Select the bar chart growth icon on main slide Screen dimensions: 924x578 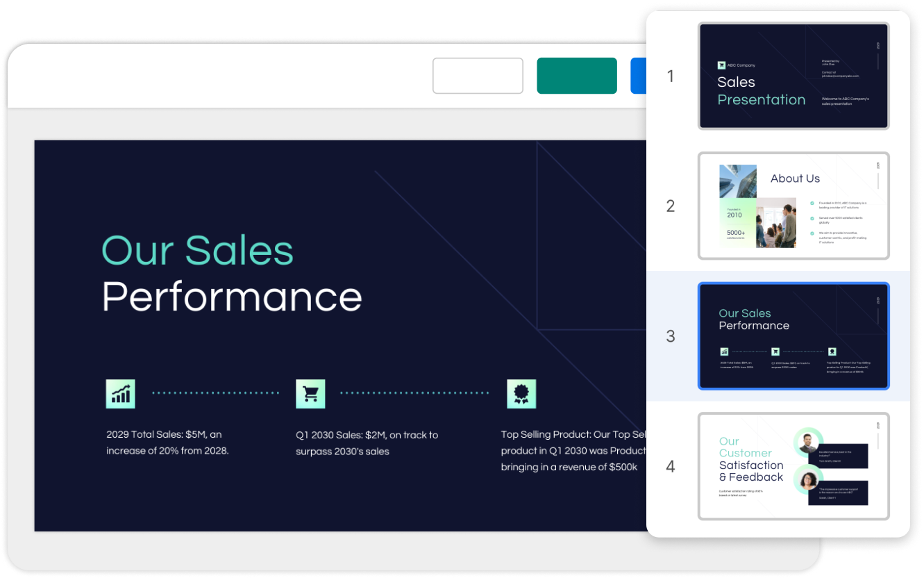tap(120, 393)
